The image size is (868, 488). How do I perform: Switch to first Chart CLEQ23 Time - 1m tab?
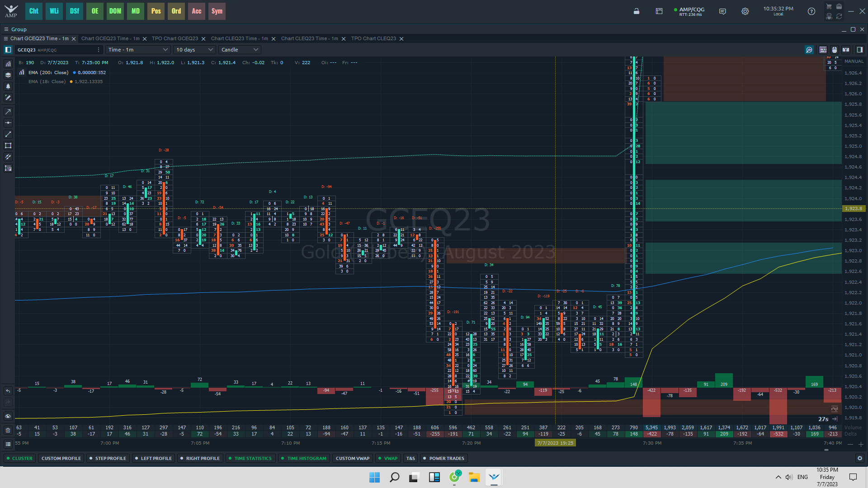point(240,38)
